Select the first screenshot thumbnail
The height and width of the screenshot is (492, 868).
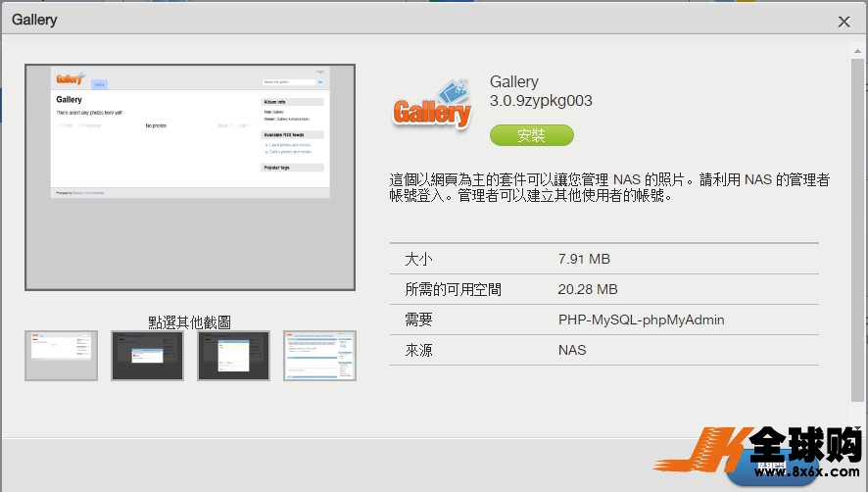61,356
